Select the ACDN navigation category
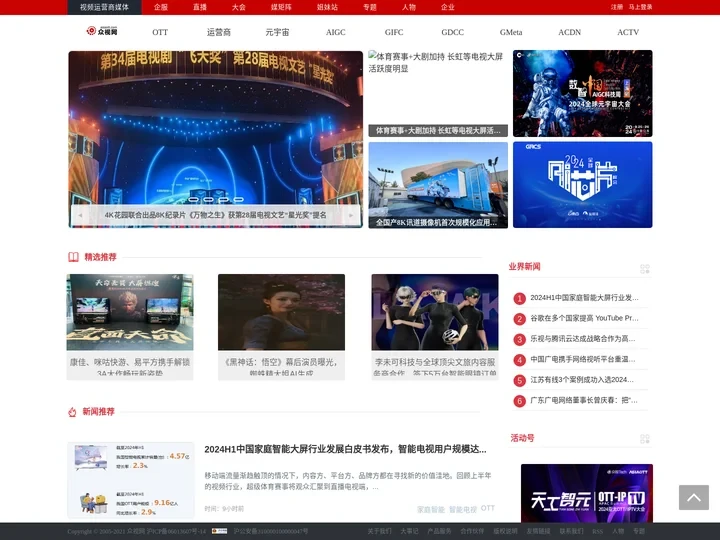720x540 pixels. click(x=569, y=32)
